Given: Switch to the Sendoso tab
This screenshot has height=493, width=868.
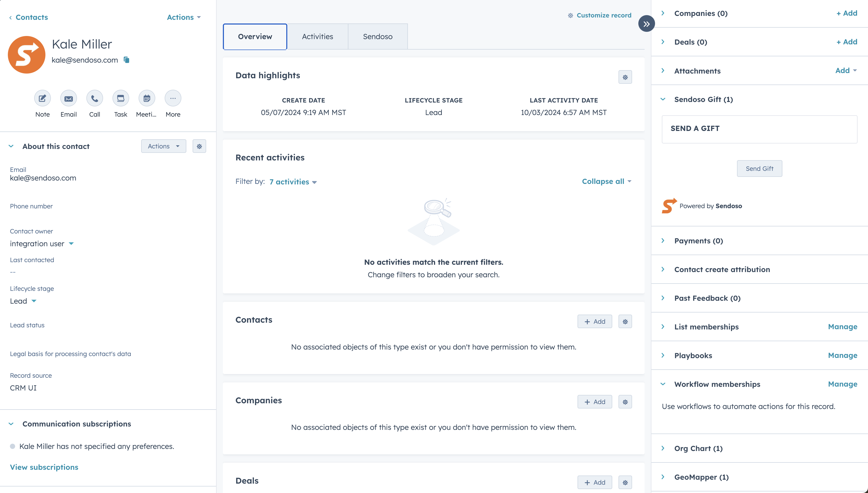Looking at the screenshot, I should pyautogui.click(x=378, y=37).
